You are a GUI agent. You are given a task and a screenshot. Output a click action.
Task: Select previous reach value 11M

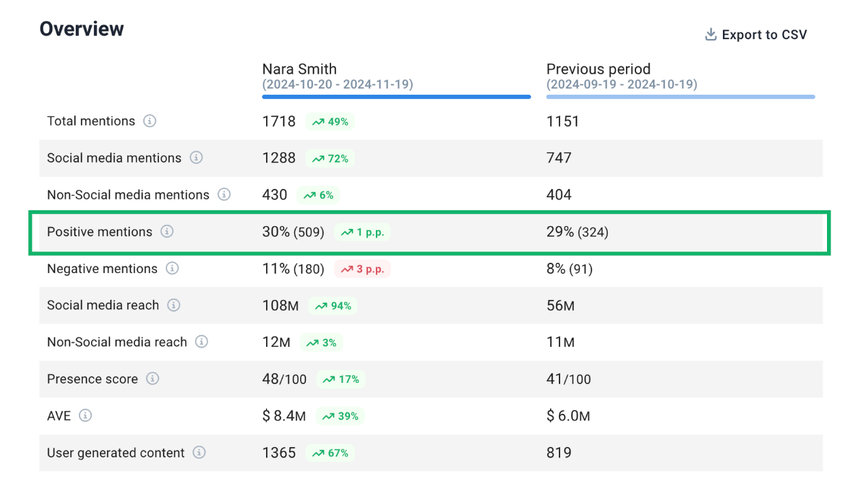click(560, 342)
